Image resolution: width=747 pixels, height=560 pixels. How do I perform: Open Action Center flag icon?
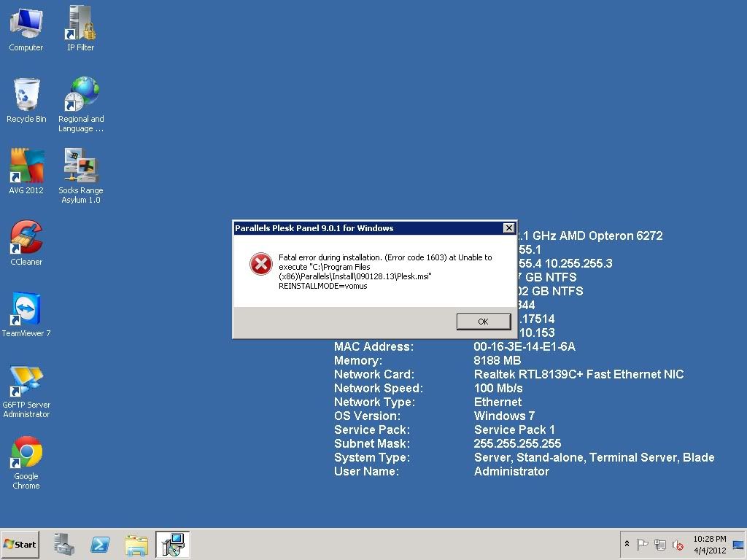coord(642,544)
